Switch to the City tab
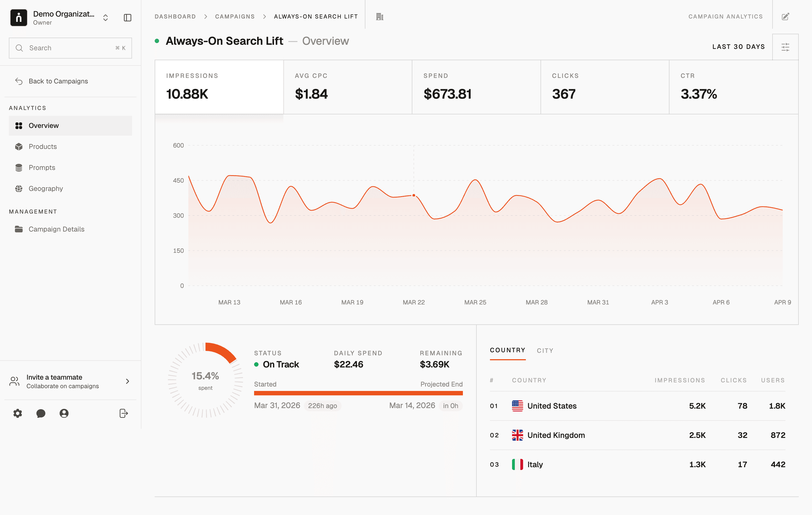 (545, 350)
